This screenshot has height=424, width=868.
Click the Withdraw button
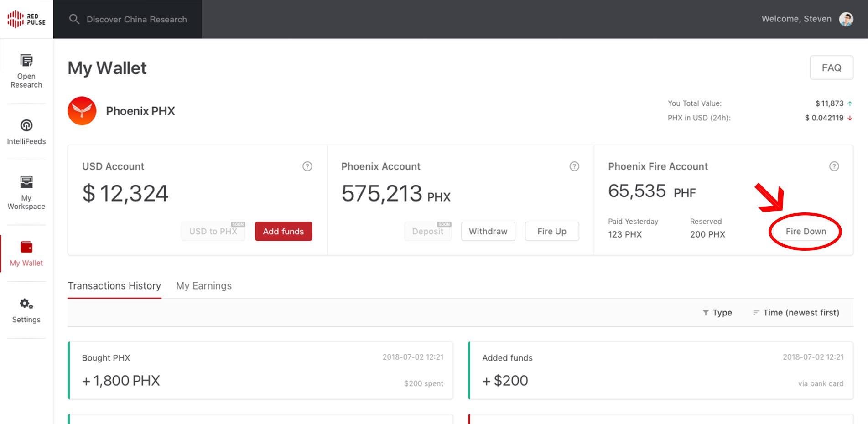point(488,231)
